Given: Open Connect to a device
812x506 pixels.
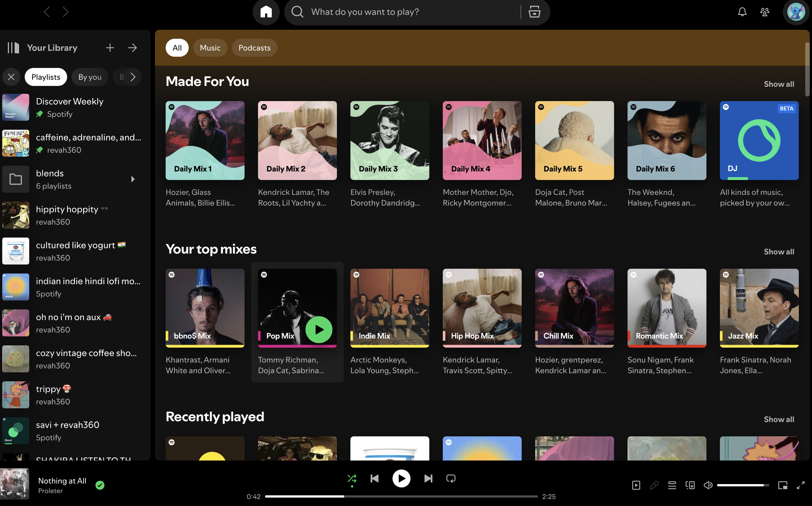Looking at the screenshot, I should pyautogui.click(x=690, y=485).
